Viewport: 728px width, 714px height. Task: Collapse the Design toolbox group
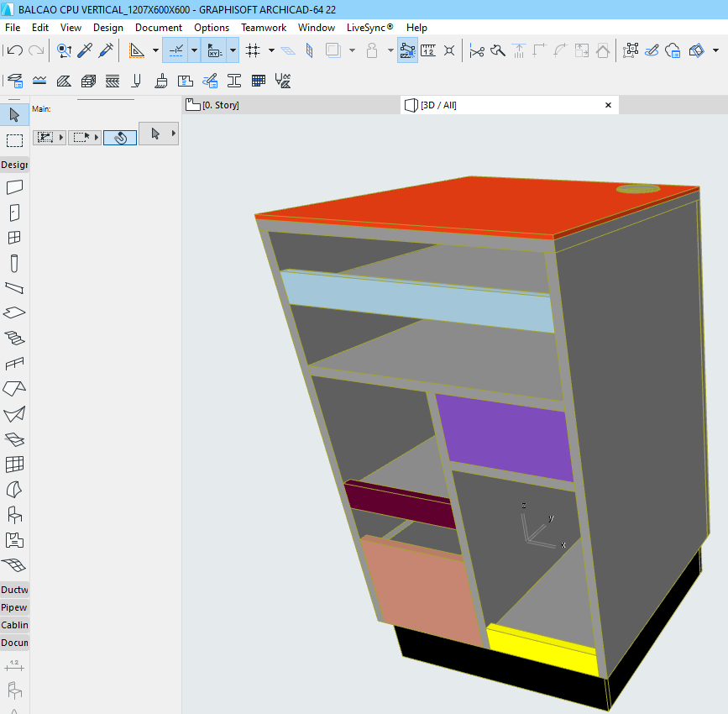(14, 165)
